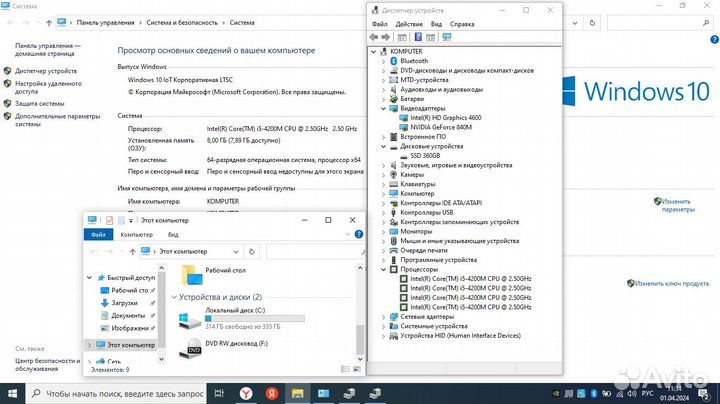Open Yandex Browser from taskbar
This screenshot has height=404, width=720.
(x=246, y=393)
